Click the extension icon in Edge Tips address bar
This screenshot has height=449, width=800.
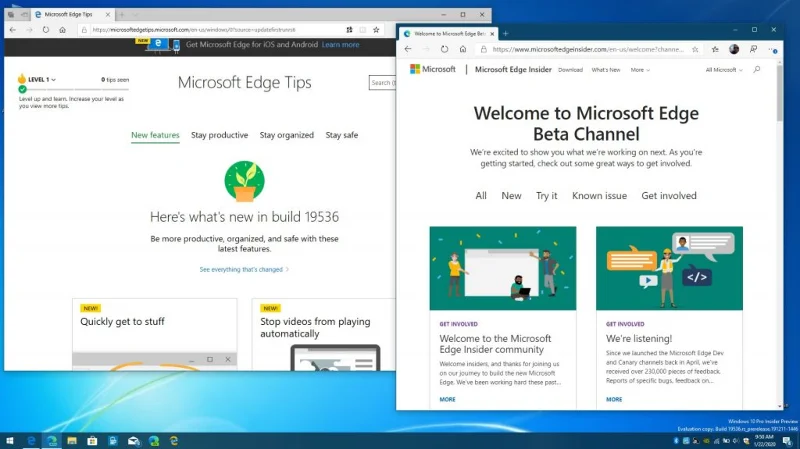(349, 30)
